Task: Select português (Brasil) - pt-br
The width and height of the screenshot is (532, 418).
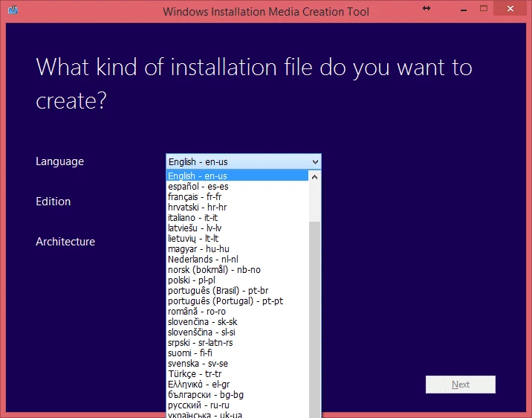Action: pos(218,290)
